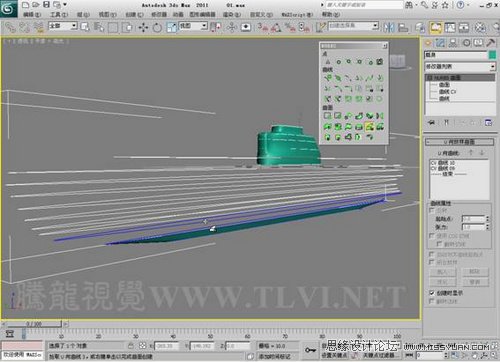This screenshot has width=500, height=362.
Task: Select UV Loft surface icon in NURBS toolbox
Action: (380, 127)
